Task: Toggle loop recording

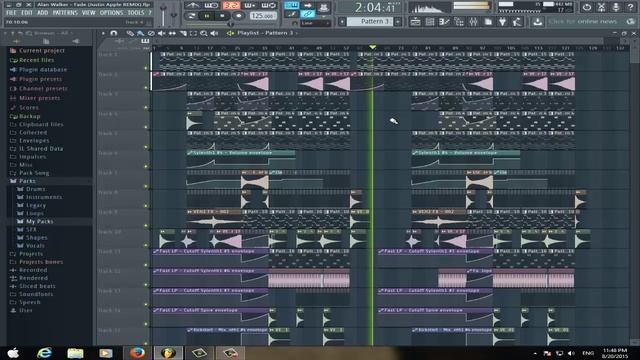Action: [x=269, y=6]
